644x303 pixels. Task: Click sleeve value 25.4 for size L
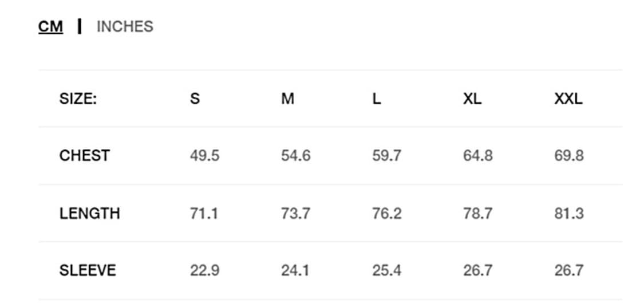tap(387, 270)
